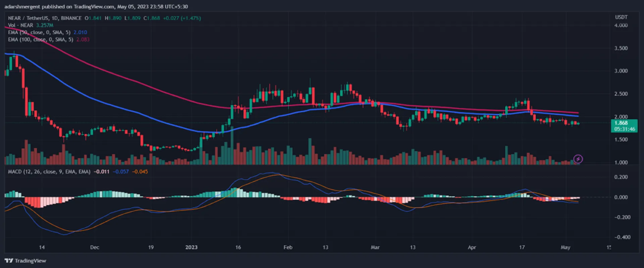644x268 pixels.
Task: Click the close price C1.868 in the legend
Action: (x=152, y=18)
